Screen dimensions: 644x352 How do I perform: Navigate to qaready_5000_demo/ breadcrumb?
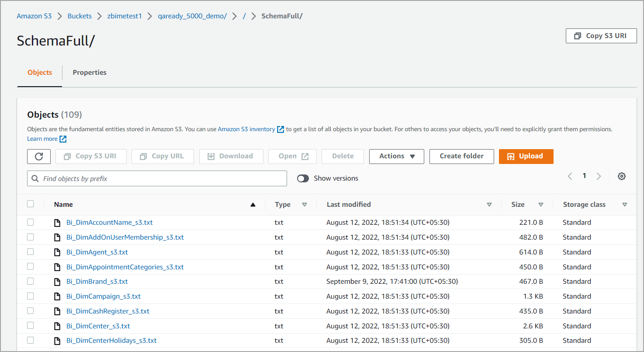point(192,16)
